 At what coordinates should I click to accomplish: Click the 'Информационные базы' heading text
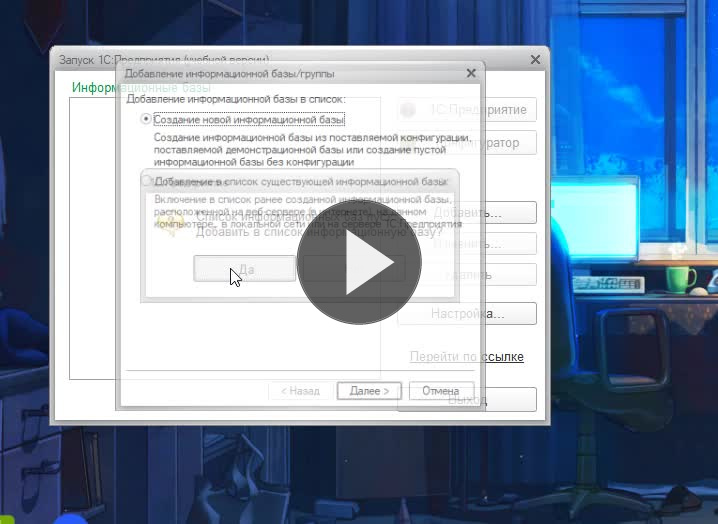pyautogui.click(x=141, y=87)
